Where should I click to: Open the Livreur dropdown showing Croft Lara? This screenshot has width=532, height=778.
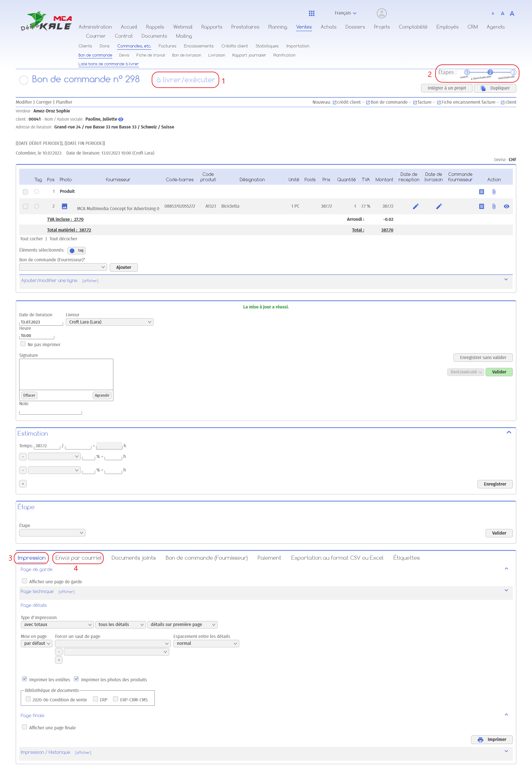tap(110, 322)
